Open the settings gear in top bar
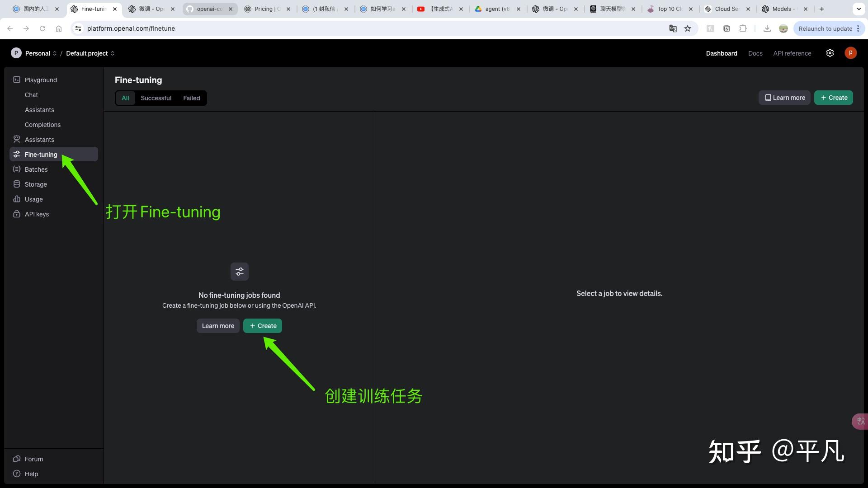 (x=830, y=53)
